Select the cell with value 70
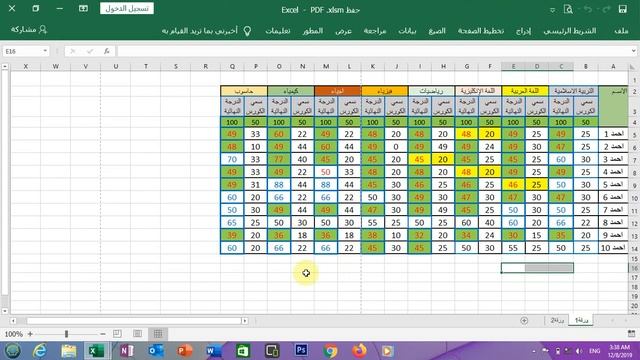The image size is (640, 360). click(232, 159)
